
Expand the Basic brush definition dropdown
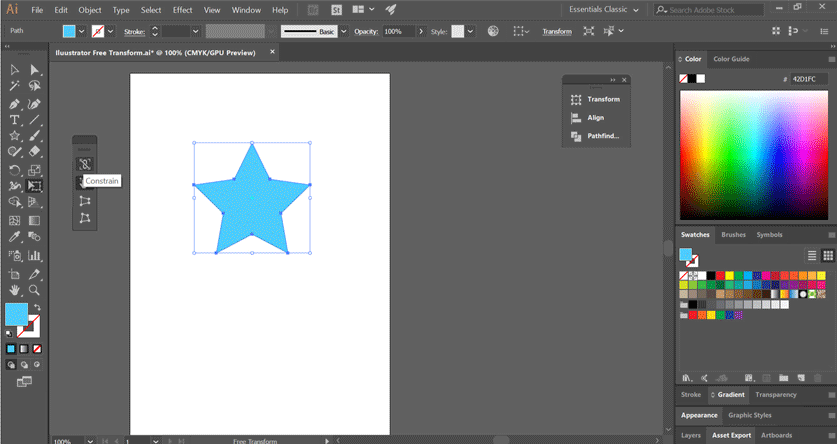pos(342,31)
